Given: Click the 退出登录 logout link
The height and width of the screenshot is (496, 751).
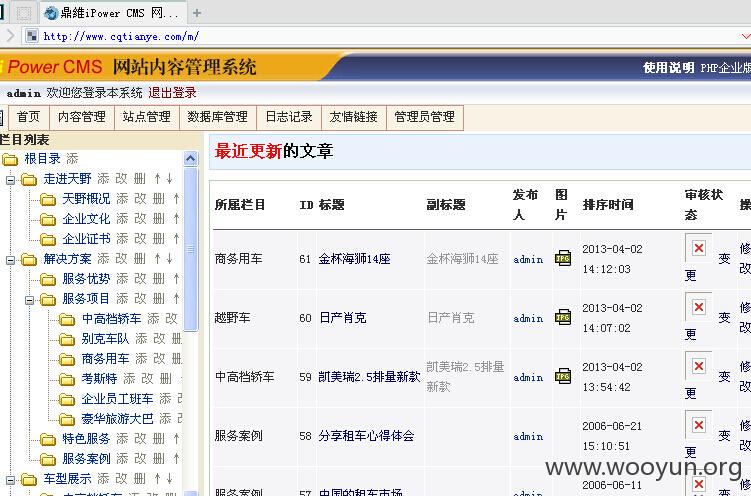Looking at the screenshot, I should point(172,93).
